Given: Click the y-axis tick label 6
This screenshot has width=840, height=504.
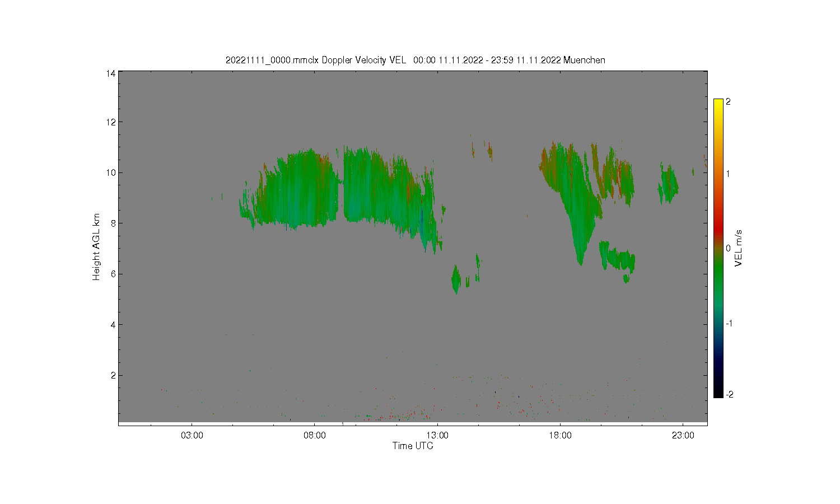Looking at the screenshot, I should 113,274.
